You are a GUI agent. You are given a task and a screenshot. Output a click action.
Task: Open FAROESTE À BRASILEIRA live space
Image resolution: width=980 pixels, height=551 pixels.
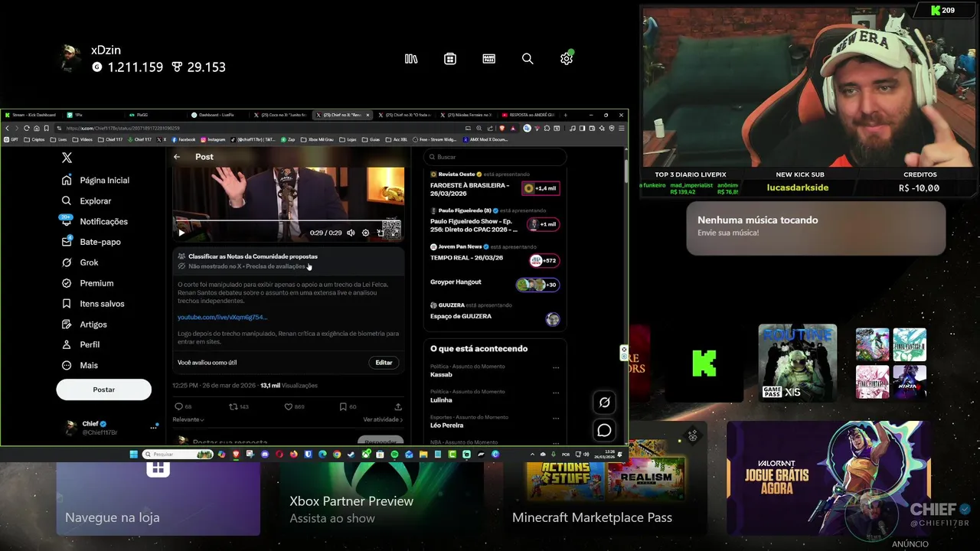click(495, 185)
